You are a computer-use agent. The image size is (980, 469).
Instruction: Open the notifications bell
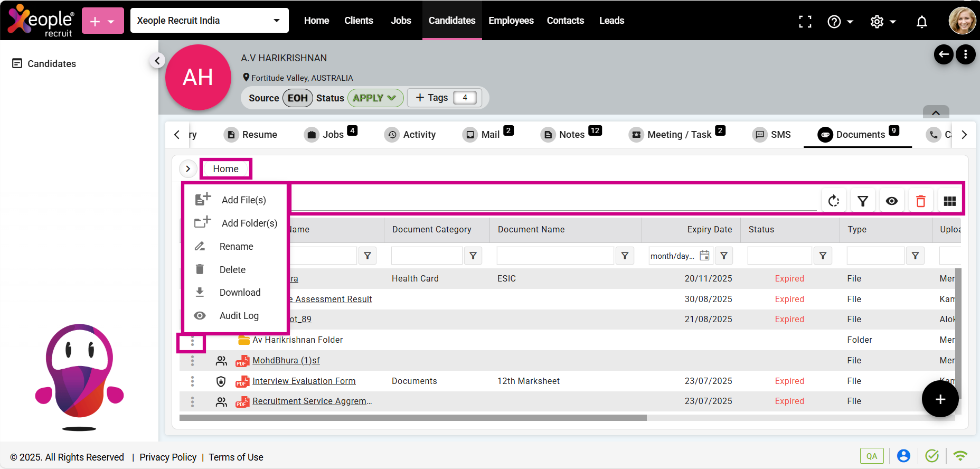click(922, 22)
